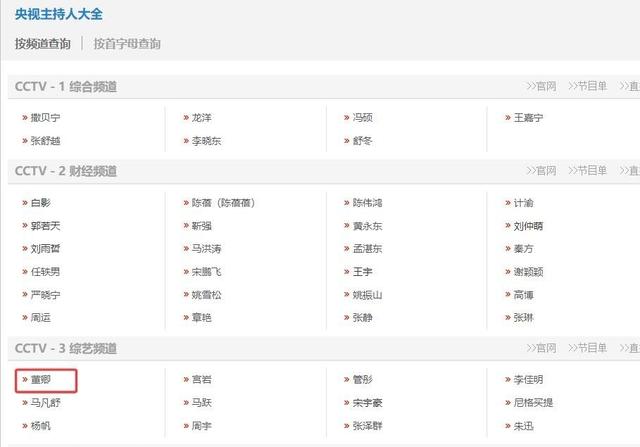Screen dimensions: 640x447
Task: Click the 杨帆 host link
Action: click(40, 426)
